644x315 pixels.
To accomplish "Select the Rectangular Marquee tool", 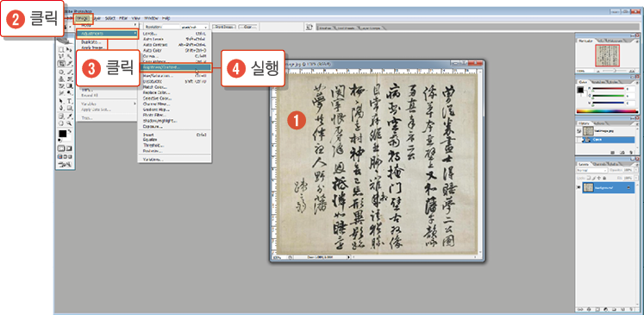I will pyautogui.click(x=61, y=49).
